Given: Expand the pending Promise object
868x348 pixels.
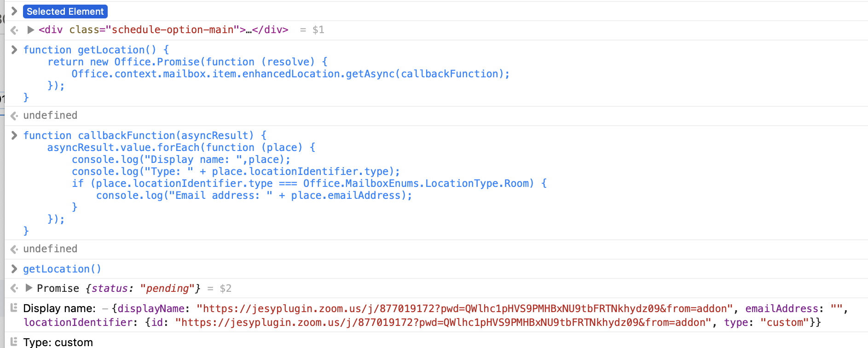Looking at the screenshot, I should pos(30,288).
